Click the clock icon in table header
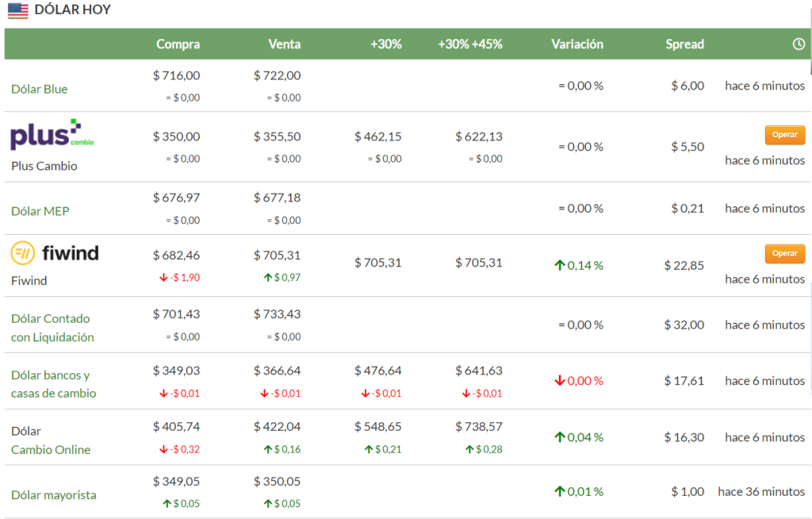 click(799, 44)
